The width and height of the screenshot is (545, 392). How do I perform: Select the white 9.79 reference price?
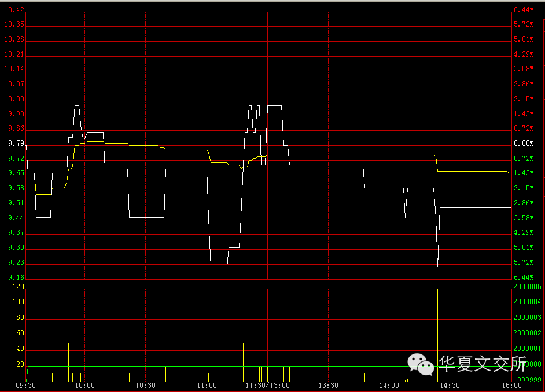pos(16,143)
